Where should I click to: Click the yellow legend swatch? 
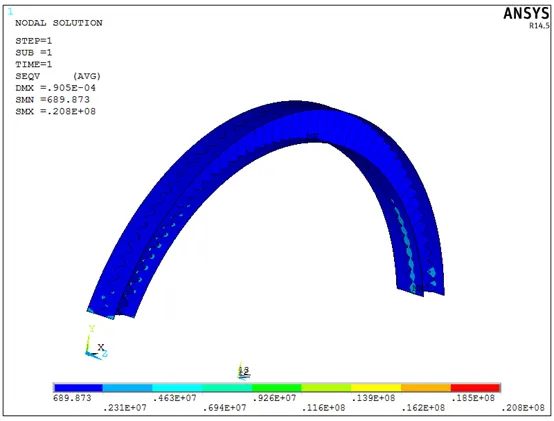pyautogui.click(x=376, y=388)
